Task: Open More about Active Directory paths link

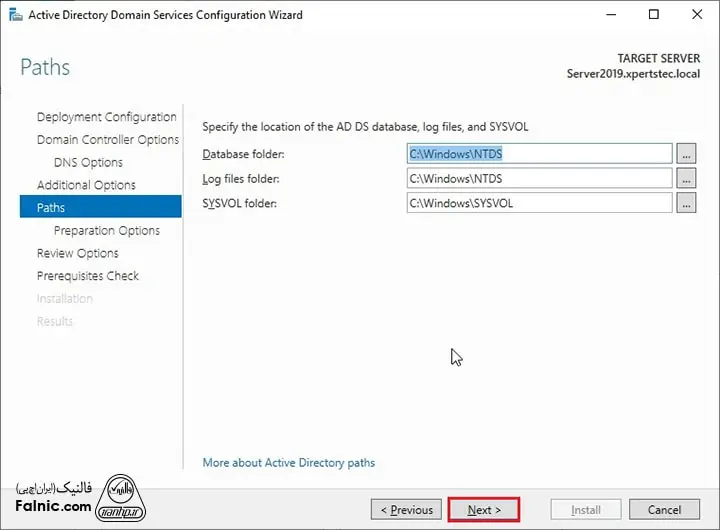Action: tap(288, 462)
